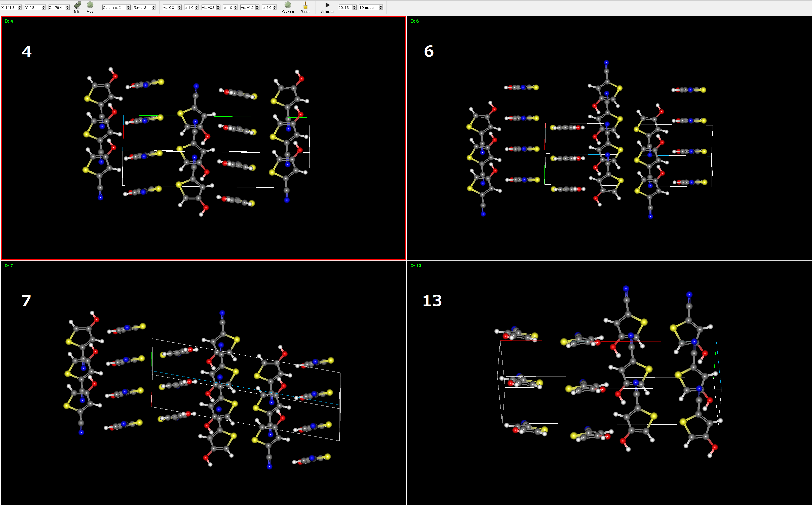Click the green 'ID: 6' label

414,21
